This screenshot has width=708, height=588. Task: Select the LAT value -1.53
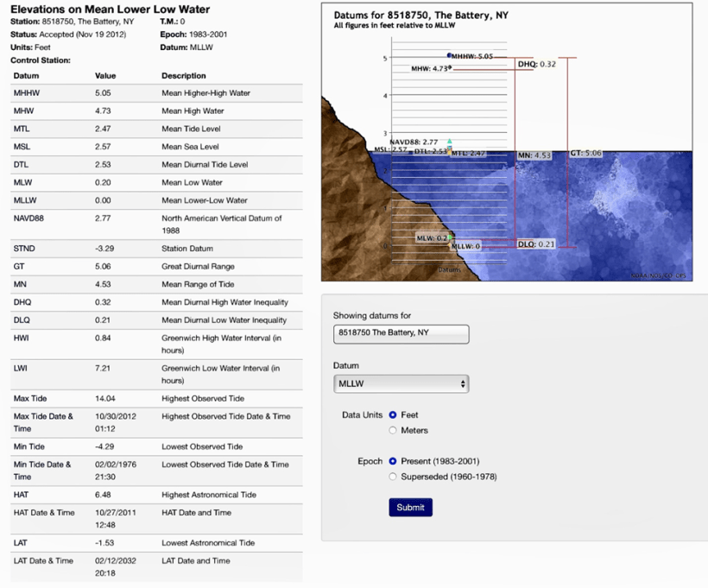pos(104,543)
